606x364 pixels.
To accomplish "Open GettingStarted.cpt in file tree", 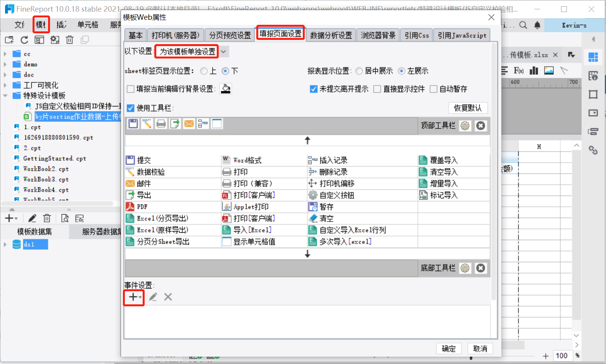I will (54, 158).
